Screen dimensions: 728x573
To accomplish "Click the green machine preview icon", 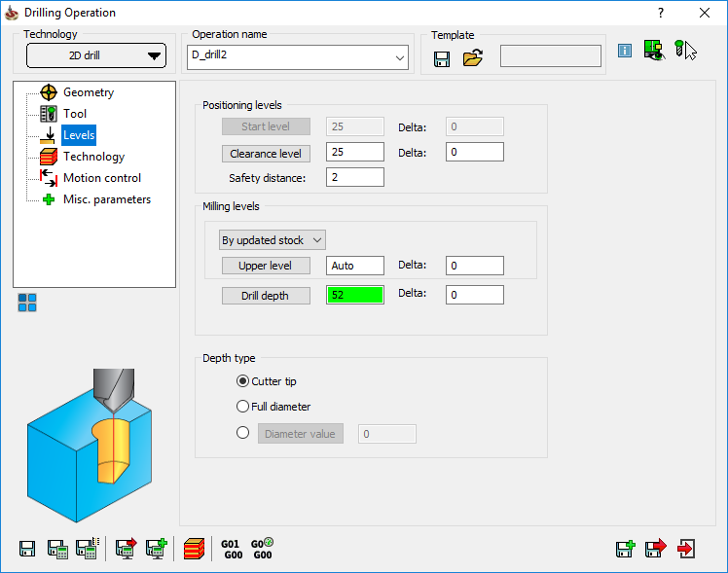I will (x=654, y=50).
